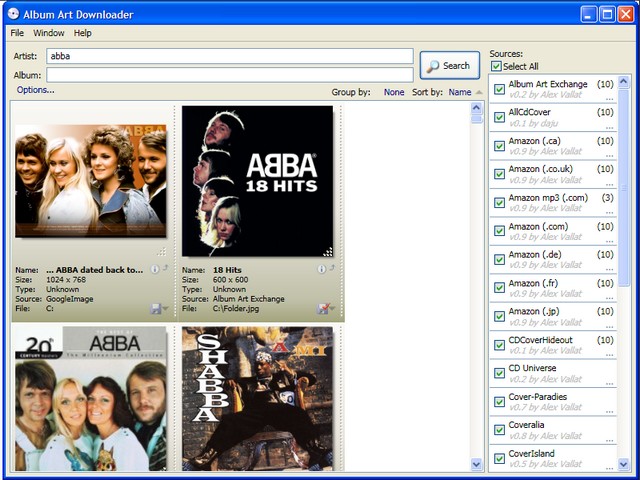Click the Album Art Downloader title bar disc icon
This screenshot has width=640, height=480.
click(x=13, y=14)
